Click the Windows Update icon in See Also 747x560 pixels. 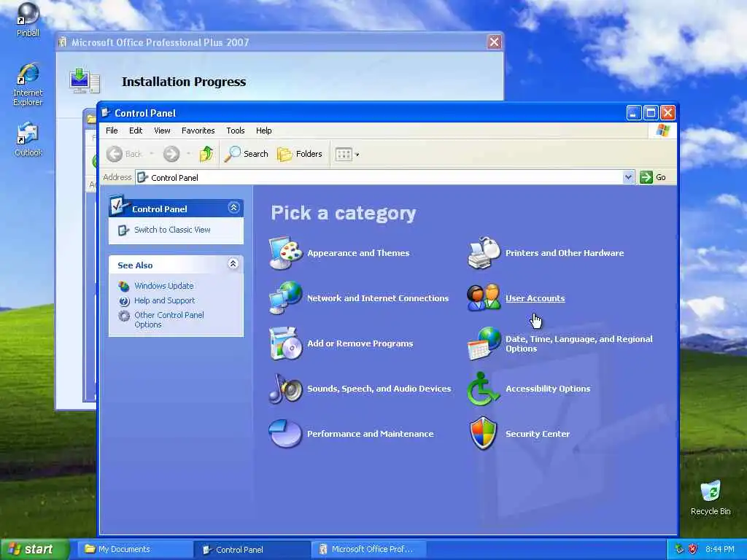124,286
